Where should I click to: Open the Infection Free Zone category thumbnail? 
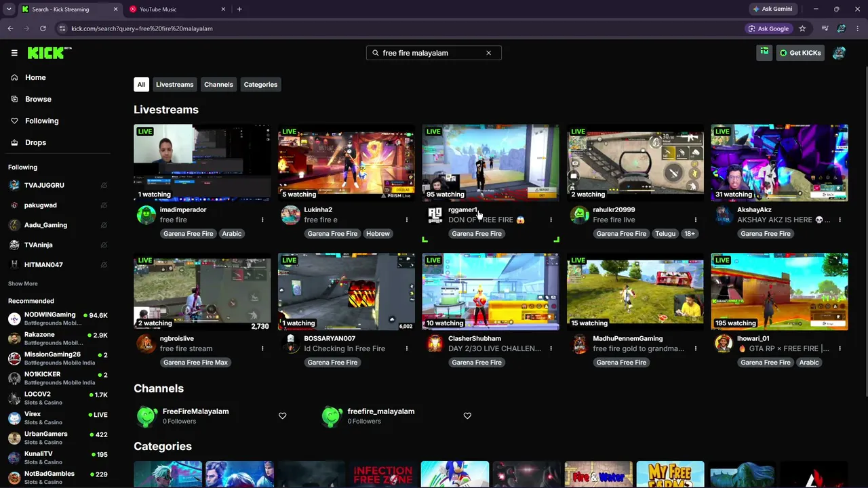(382, 474)
